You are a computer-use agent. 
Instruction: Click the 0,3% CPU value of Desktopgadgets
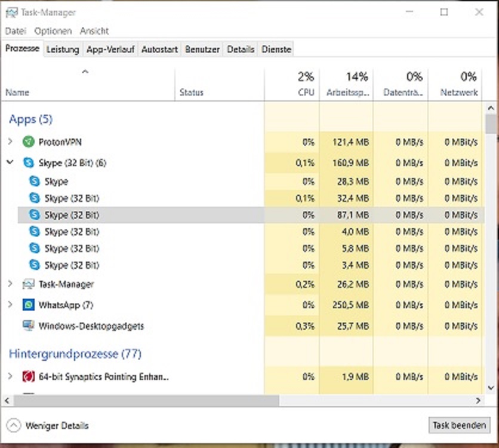pos(305,326)
